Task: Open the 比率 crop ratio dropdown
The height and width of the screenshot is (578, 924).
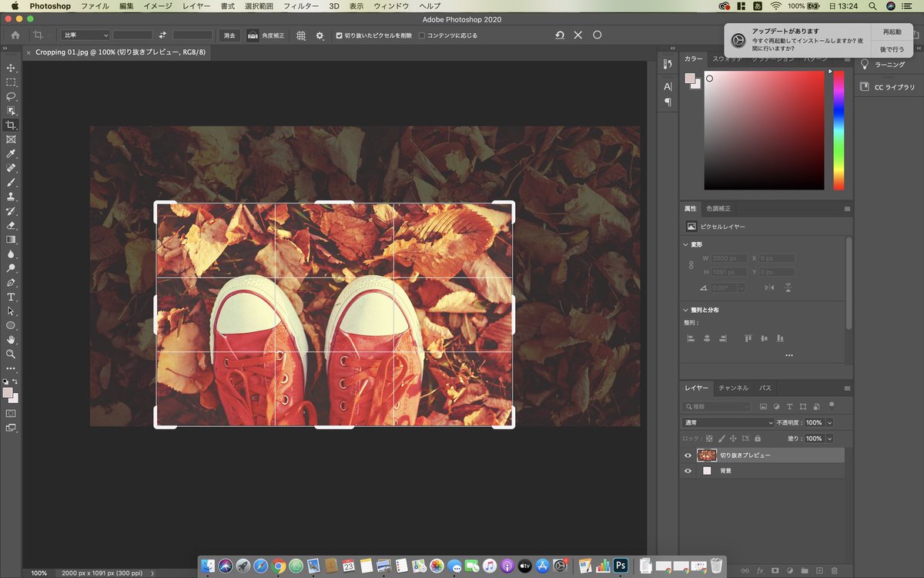Action: click(85, 35)
